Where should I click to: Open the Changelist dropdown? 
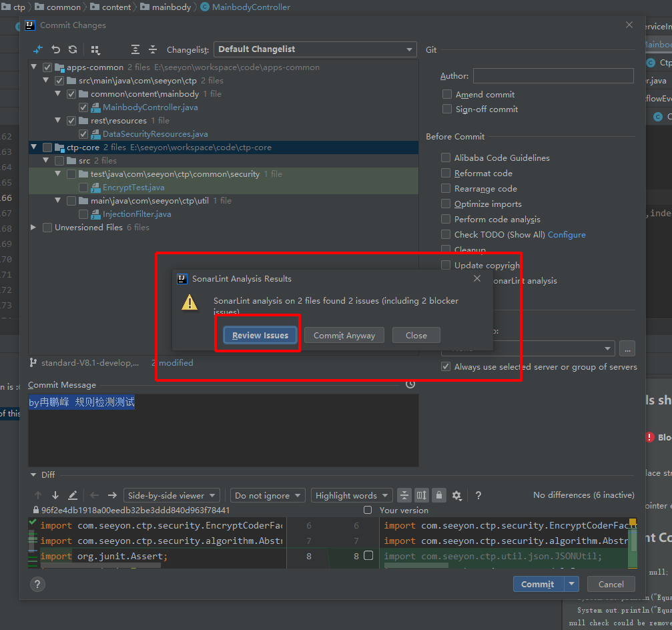(315, 49)
